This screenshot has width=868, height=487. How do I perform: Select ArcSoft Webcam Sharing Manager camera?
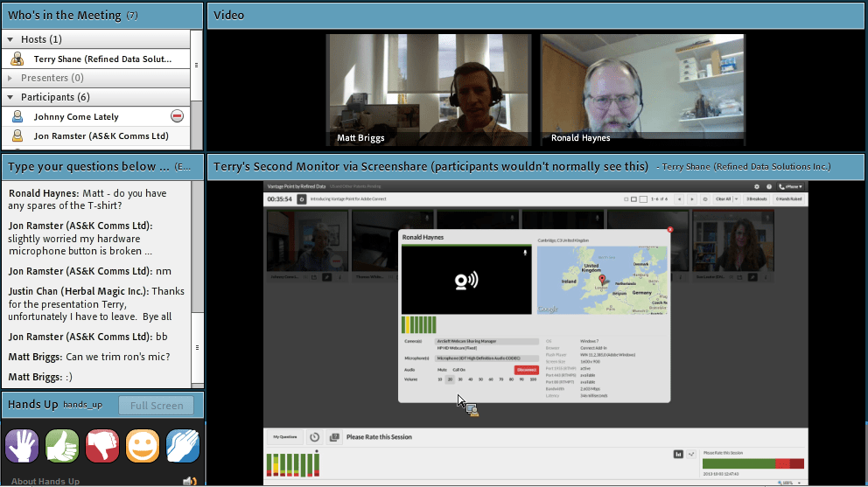[x=486, y=342]
